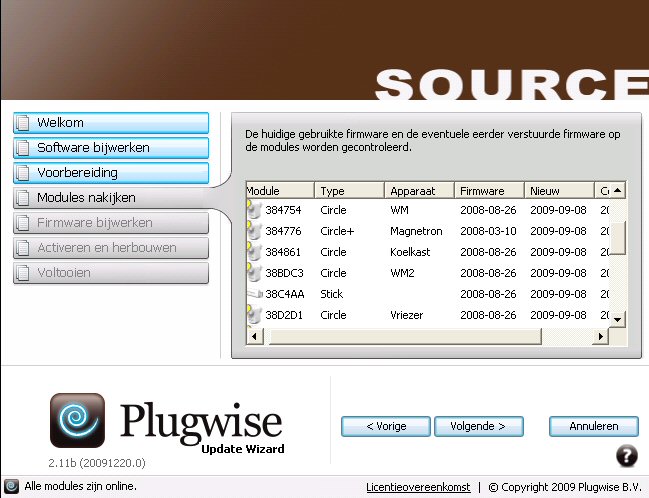Sort by Nieuw column header
This screenshot has height=498, width=649.
pos(559,191)
